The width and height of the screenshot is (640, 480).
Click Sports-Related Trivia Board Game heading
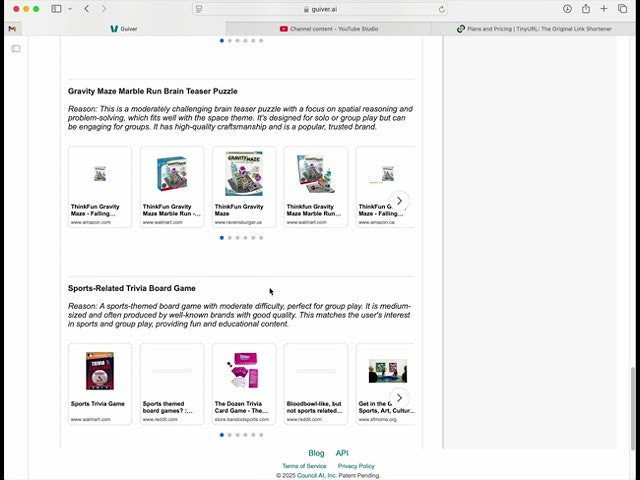tap(131, 288)
